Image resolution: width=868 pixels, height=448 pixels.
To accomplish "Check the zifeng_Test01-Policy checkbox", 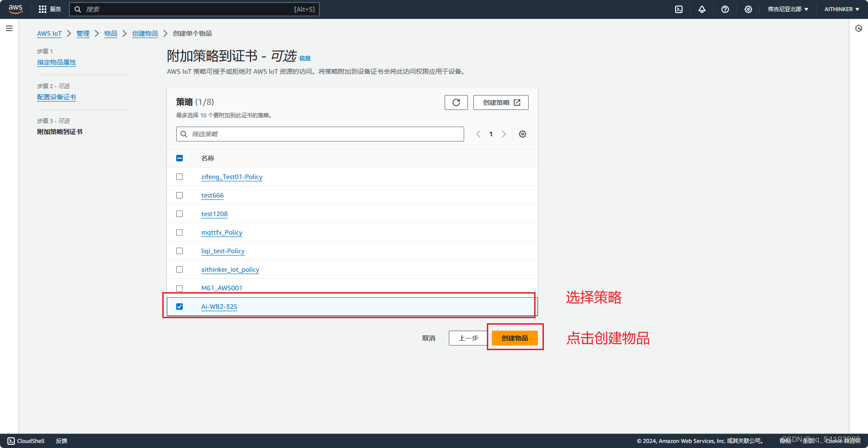I will 179,177.
